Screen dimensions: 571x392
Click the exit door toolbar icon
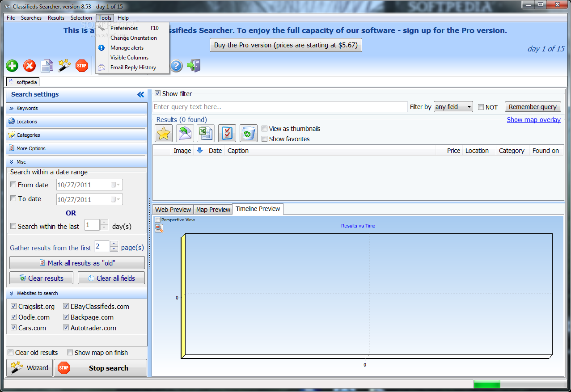point(194,66)
